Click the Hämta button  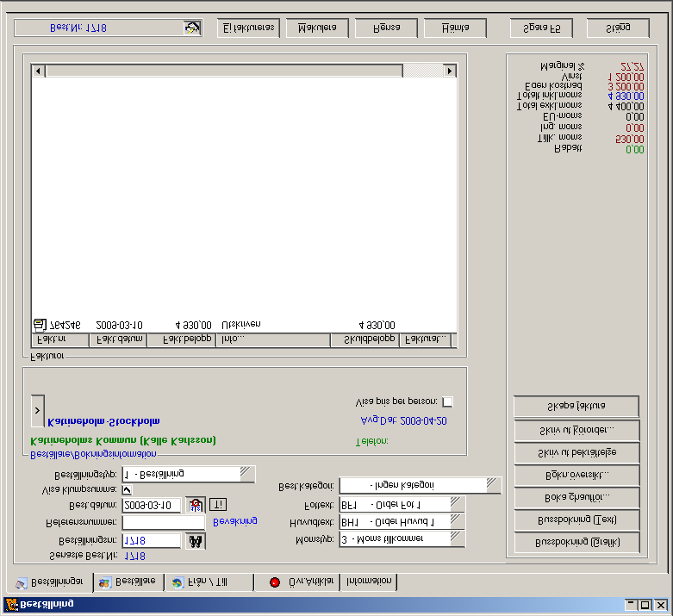[x=455, y=28]
